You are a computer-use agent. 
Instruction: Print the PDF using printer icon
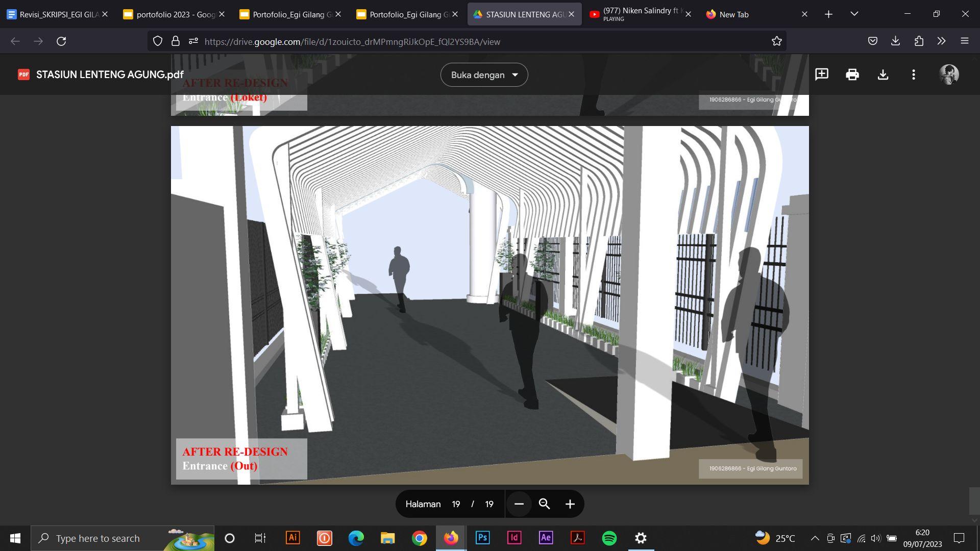coord(852,74)
